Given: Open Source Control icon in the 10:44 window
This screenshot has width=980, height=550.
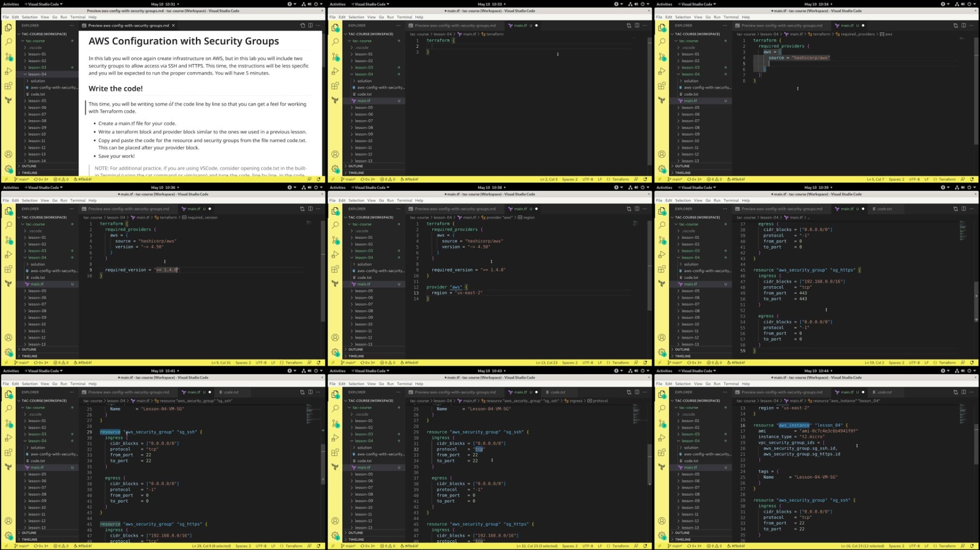Looking at the screenshot, I should click(661, 423).
